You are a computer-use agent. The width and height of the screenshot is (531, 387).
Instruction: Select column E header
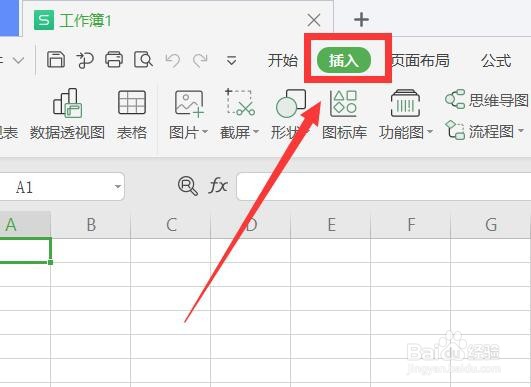[x=331, y=225]
